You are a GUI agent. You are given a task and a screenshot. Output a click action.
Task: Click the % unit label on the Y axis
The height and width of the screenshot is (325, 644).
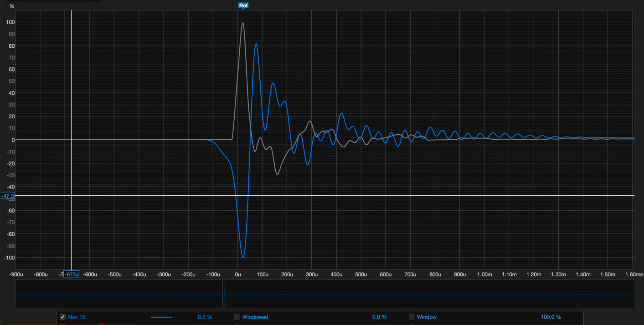(12, 6)
